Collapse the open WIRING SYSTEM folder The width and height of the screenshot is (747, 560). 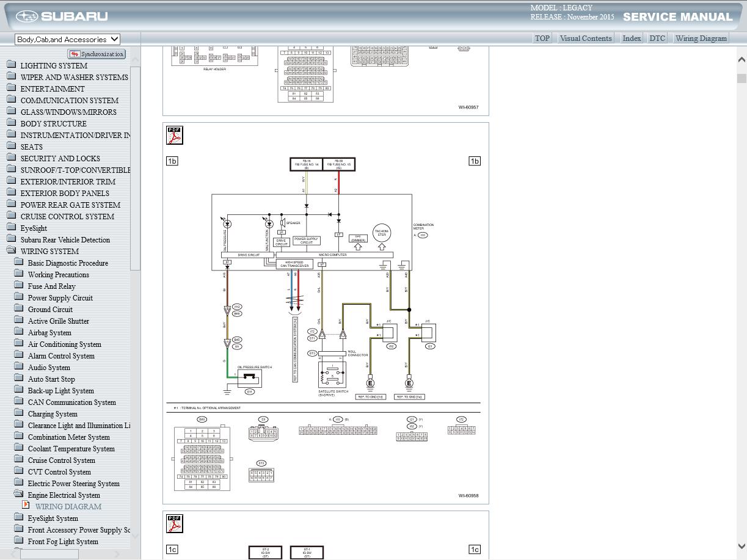click(12, 250)
